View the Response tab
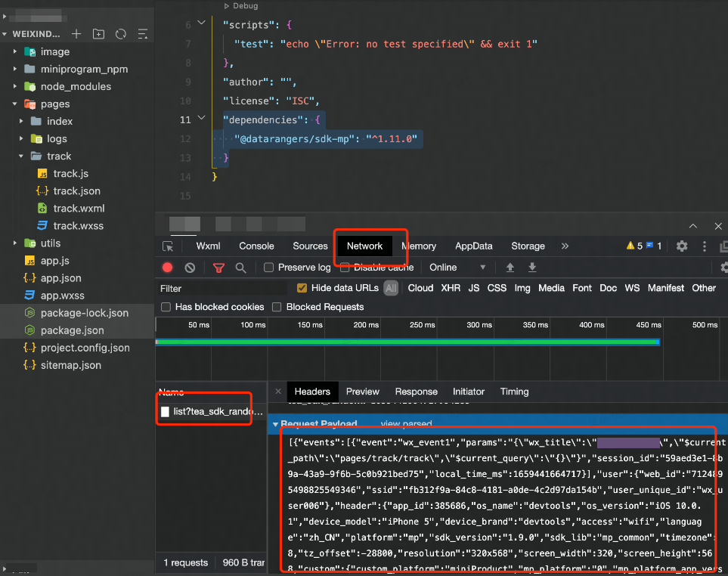 pos(416,392)
